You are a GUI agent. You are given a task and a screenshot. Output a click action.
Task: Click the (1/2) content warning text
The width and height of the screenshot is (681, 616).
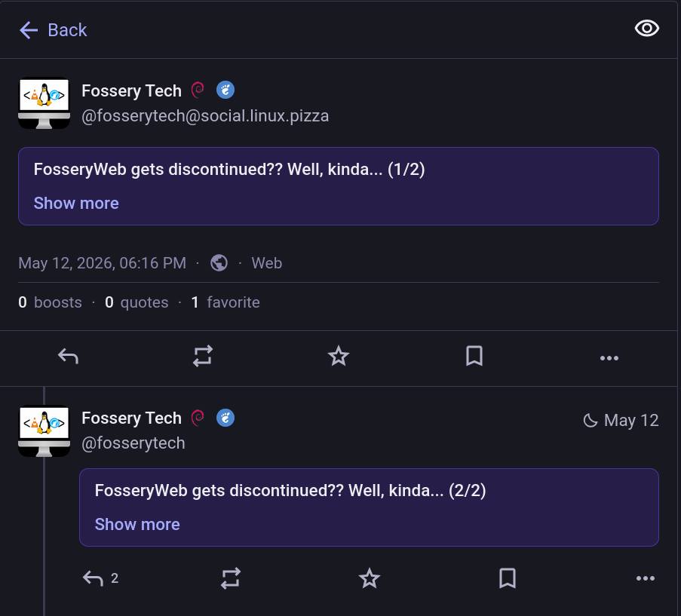click(x=229, y=170)
